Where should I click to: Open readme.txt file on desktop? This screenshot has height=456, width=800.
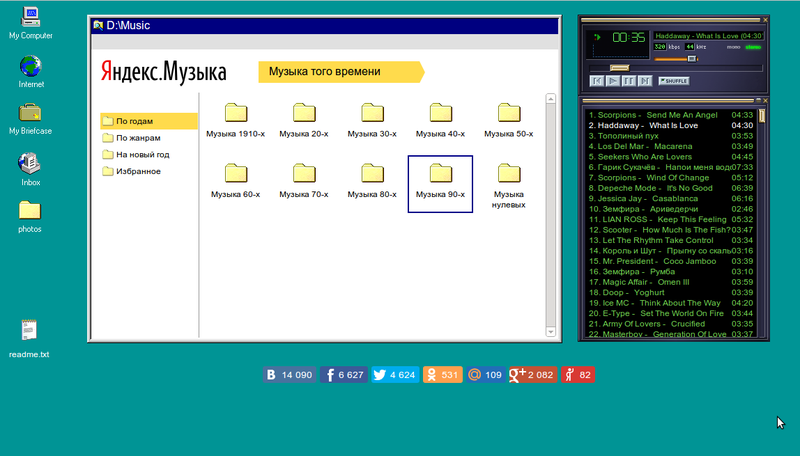tap(29, 339)
